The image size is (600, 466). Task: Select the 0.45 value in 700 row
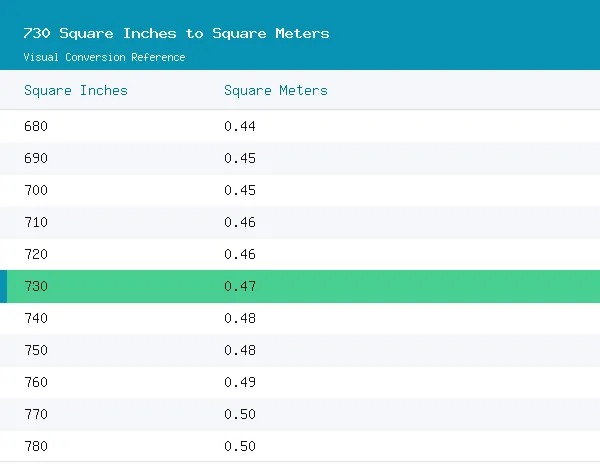pos(240,190)
